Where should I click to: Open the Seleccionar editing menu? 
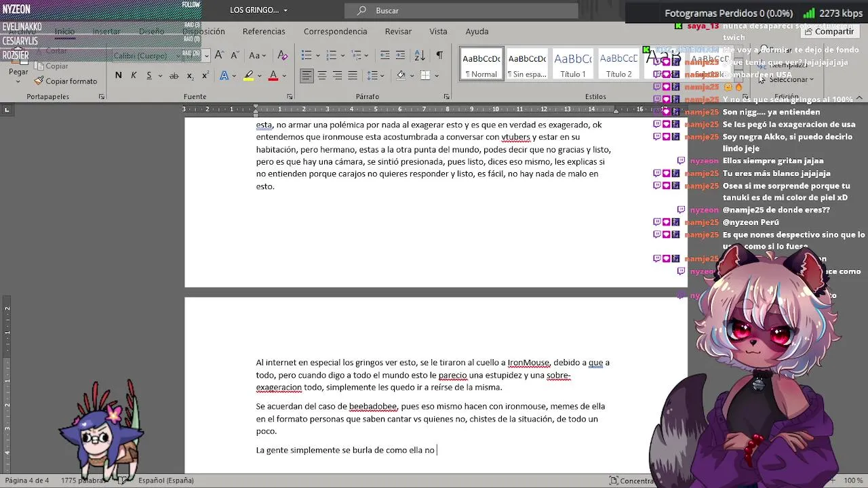(x=788, y=79)
